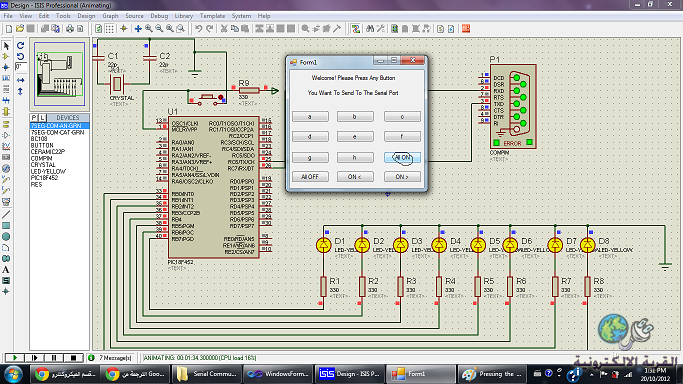The image size is (683, 384).
Task: Select the 2D Box drawing tool
Action: [x=6, y=226]
